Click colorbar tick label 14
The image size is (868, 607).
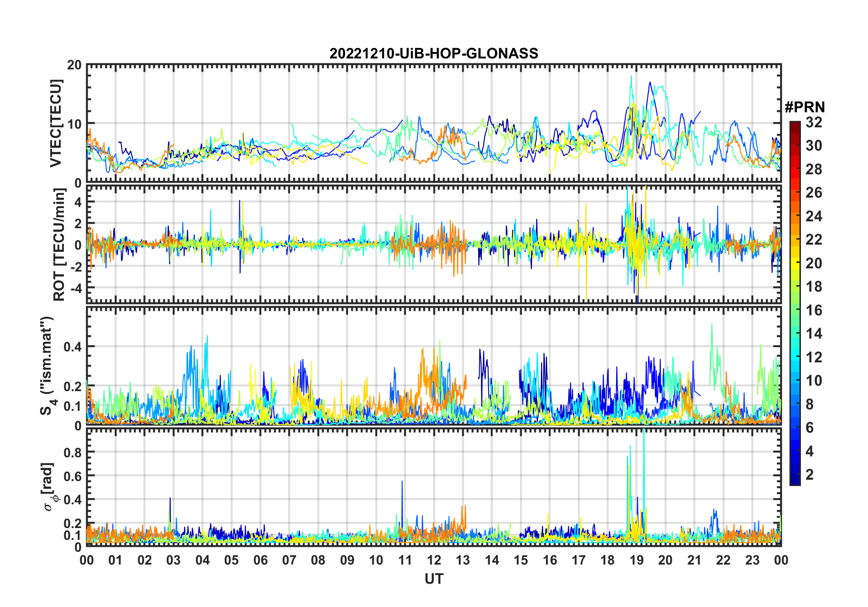[814, 334]
